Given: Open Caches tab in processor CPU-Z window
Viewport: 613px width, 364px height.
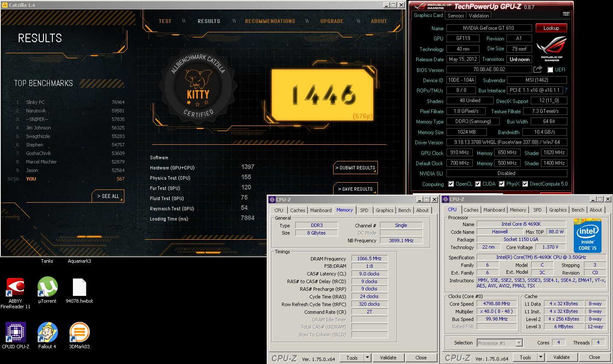Looking at the screenshot, I should pyautogui.click(x=471, y=210).
